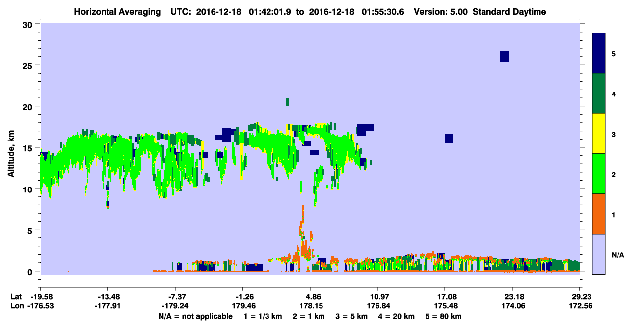Click the altitude tick label 5

pos(31,230)
